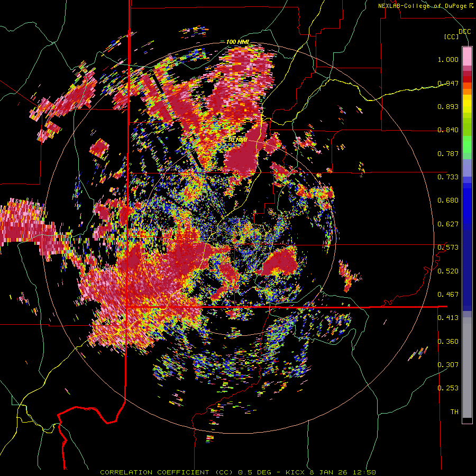The height and width of the screenshot is (476, 476).
Task: Click the 100 NMI range ring label
Action: [x=238, y=42]
